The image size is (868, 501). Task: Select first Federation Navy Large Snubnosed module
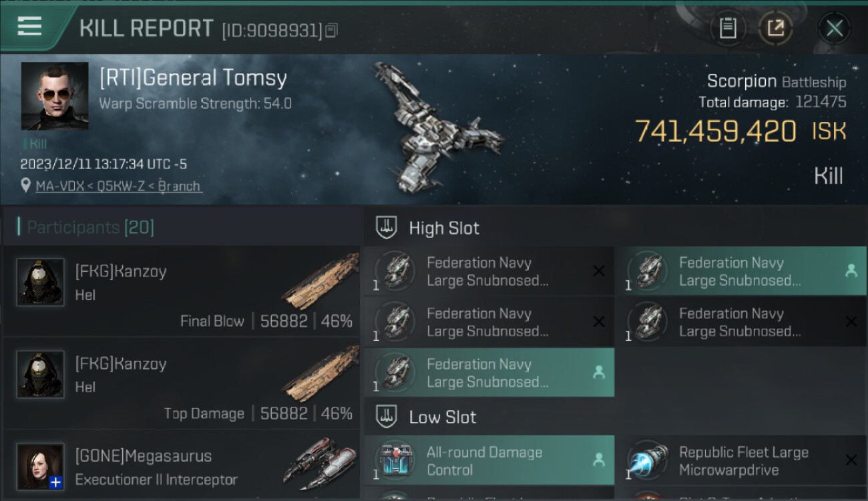(x=489, y=271)
